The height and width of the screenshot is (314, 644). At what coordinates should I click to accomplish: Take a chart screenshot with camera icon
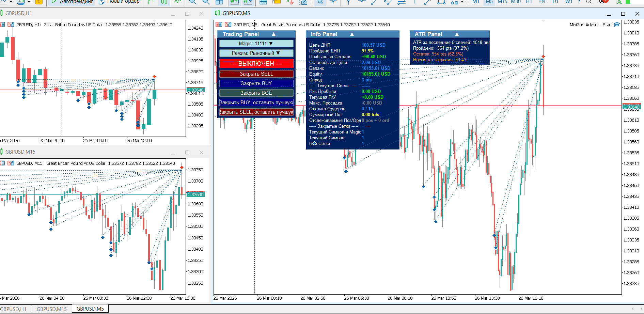(x=303, y=2)
